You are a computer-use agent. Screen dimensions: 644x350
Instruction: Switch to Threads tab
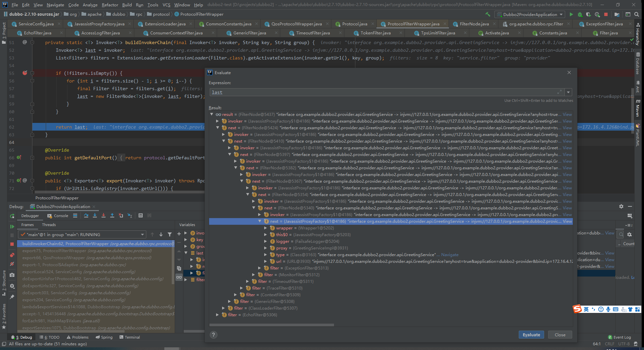49,225
